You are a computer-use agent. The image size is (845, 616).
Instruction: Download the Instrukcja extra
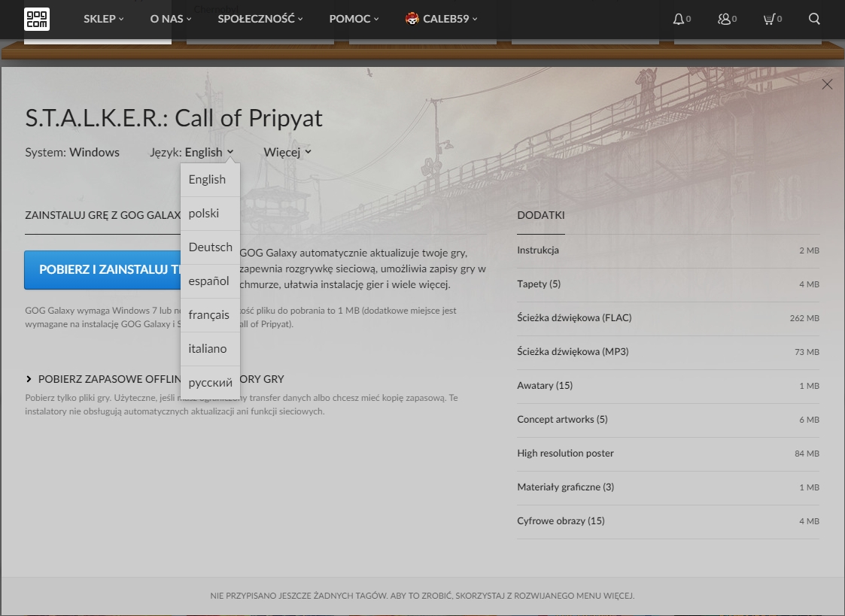coord(667,250)
